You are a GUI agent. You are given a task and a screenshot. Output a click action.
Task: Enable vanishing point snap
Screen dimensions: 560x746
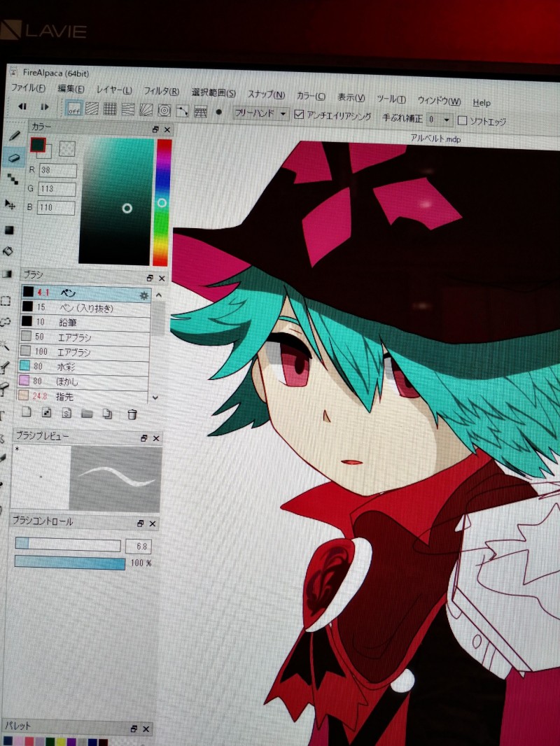point(128,110)
